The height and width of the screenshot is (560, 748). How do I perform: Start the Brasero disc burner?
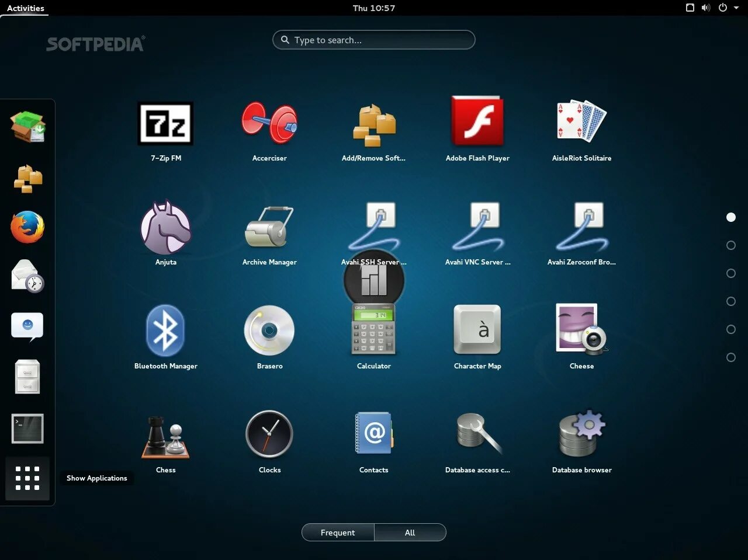pyautogui.click(x=269, y=330)
